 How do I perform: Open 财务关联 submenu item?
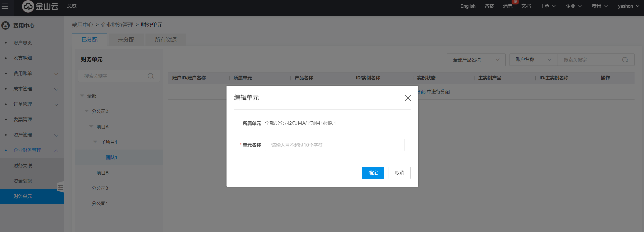23,166
